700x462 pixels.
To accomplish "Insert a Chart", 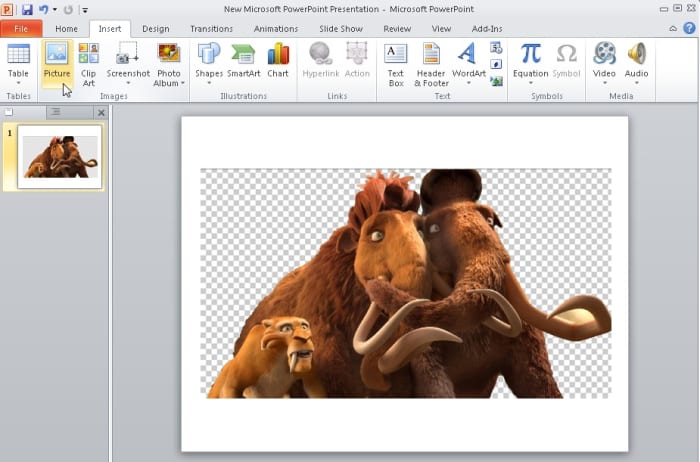I will (x=278, y=60).
